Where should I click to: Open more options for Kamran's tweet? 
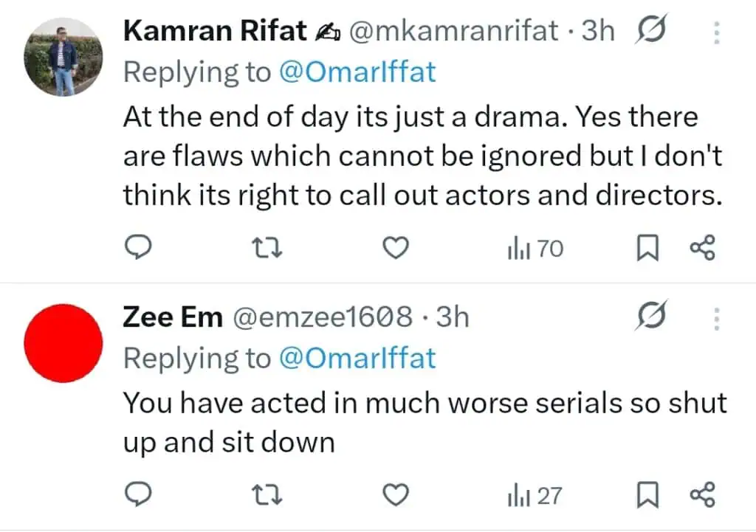pos(715,32)
